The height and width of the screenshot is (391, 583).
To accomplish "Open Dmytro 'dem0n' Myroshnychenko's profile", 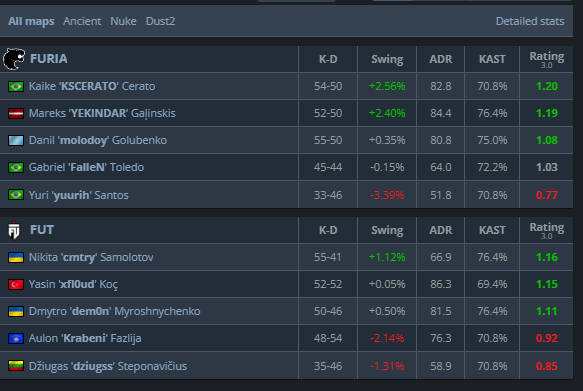I will (x=115, y=311).
